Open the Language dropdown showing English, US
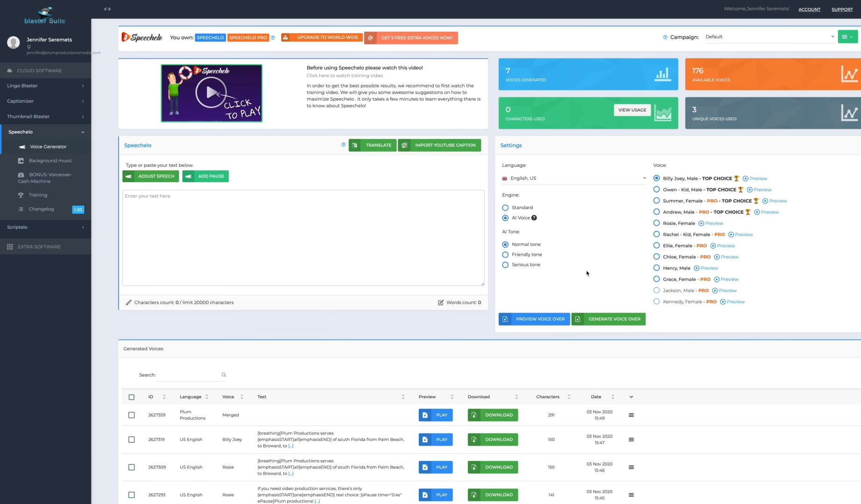 pos(574,178)
